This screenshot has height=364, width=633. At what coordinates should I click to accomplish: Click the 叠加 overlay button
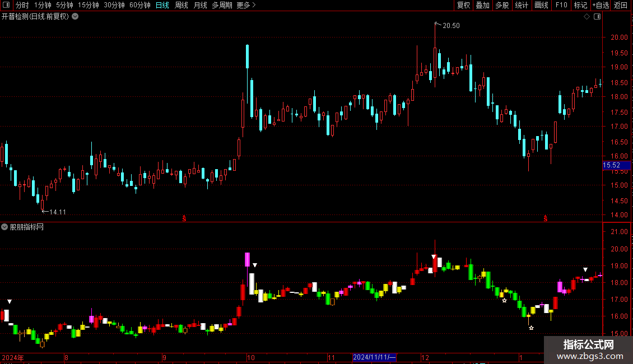pos(482,5)
